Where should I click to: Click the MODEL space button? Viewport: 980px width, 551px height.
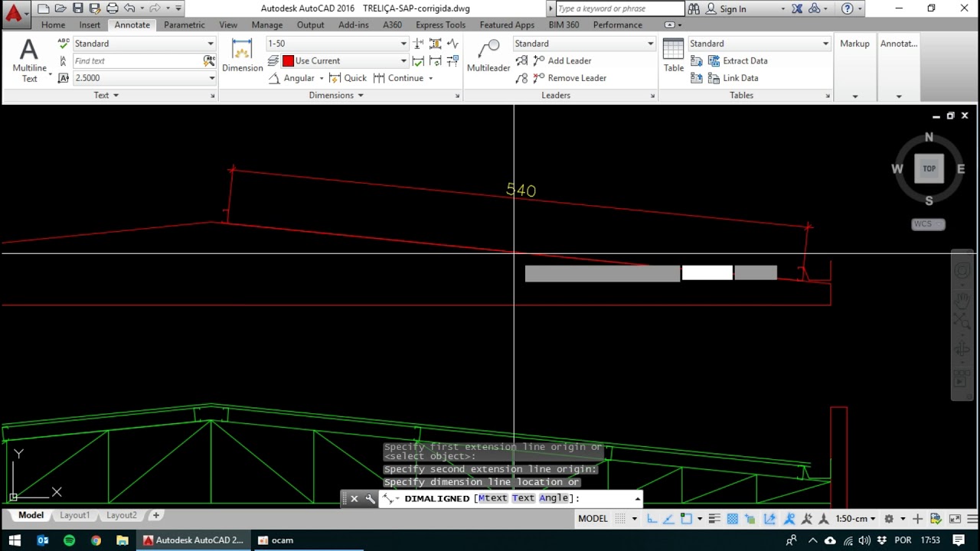pos(593,519)
